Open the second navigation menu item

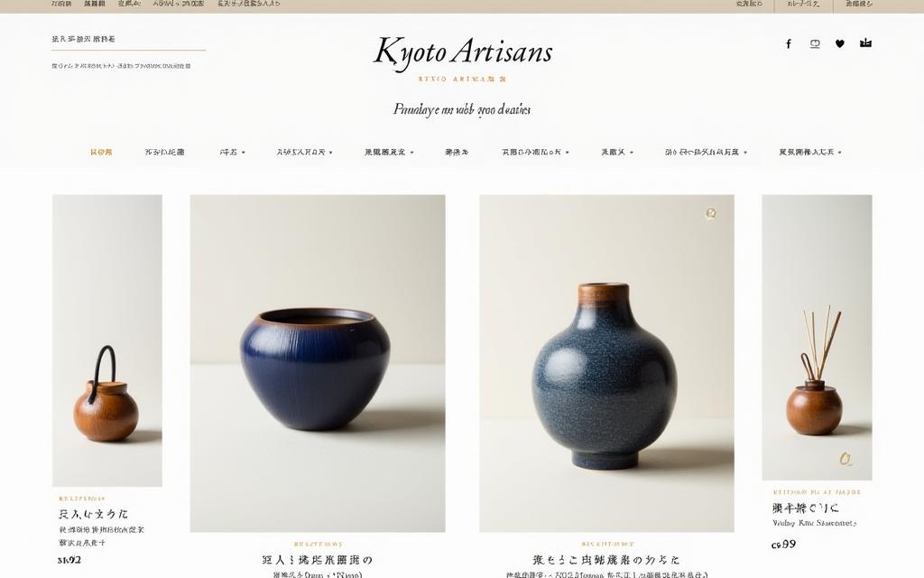[164, 152]
